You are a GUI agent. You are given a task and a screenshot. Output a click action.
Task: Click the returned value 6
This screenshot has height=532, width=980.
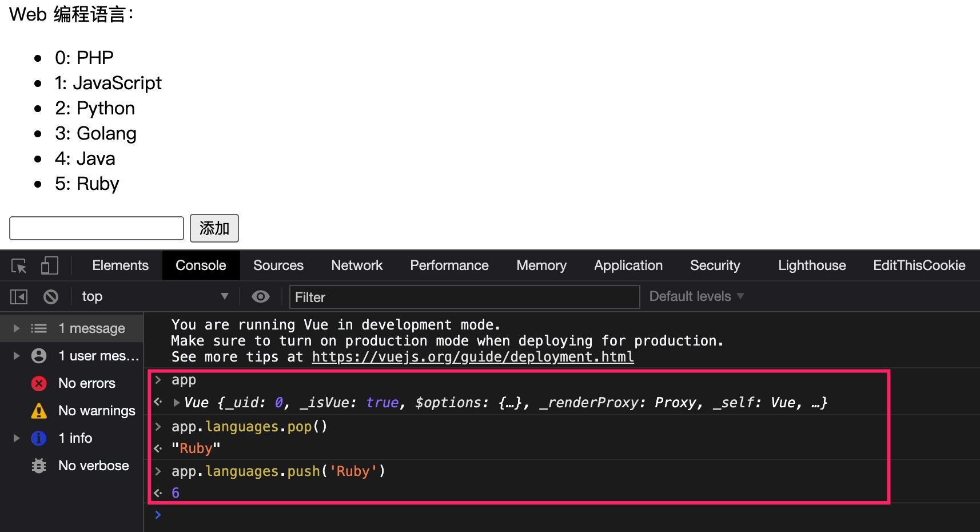tap(176, 493)
